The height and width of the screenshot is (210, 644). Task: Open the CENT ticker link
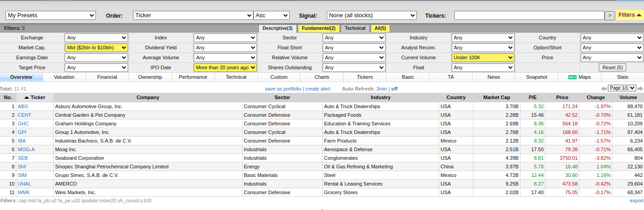pyautogui.click(x=24, y=115)
